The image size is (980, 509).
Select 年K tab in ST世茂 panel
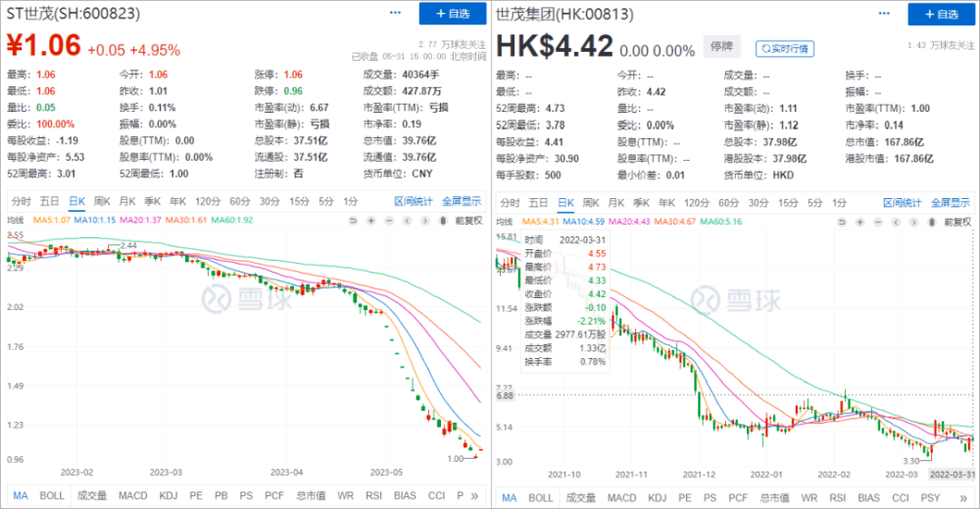(x=178, y=201)
